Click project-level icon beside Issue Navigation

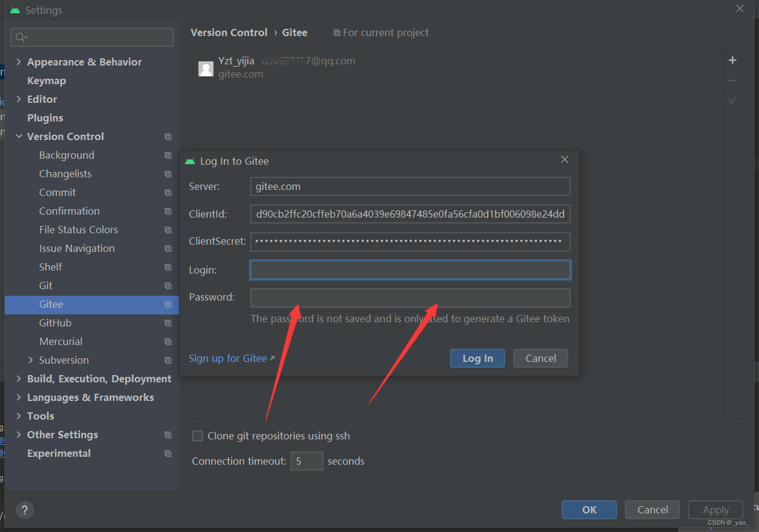[168, 248]
